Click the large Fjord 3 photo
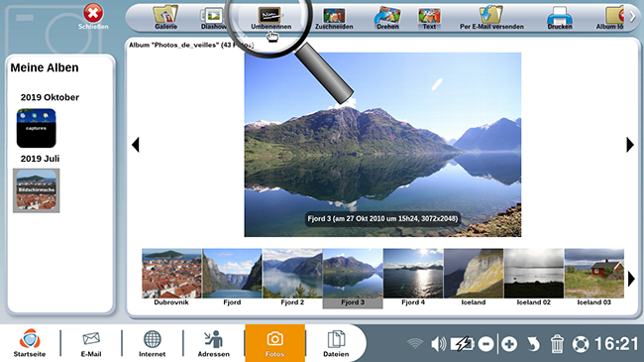The width and height of the screenshot is (644, 362). pyautogui.click(x=382, y=145)
